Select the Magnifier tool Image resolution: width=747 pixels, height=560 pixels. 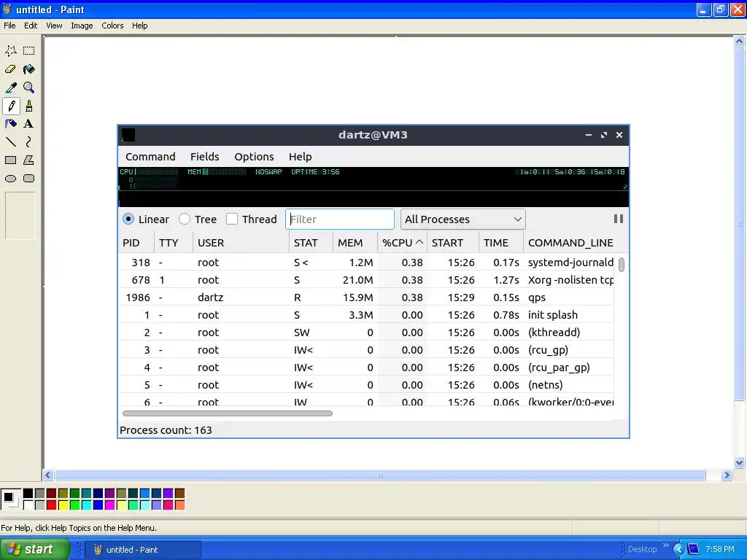29,87
